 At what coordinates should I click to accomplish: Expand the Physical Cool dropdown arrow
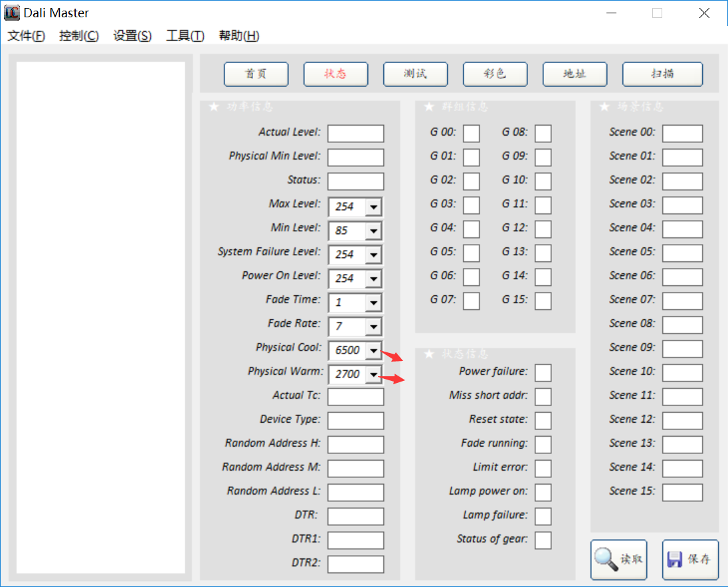click(x=373, y=350)
